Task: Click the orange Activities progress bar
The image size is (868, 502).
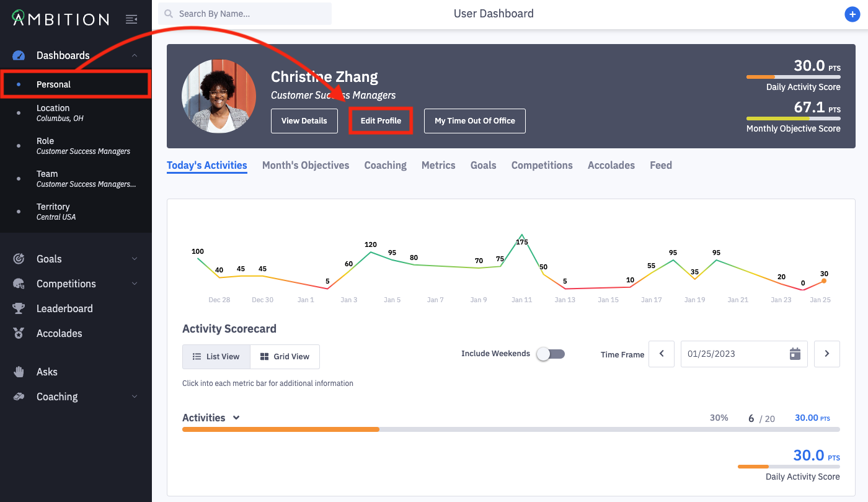Action: tap(280, 429)
